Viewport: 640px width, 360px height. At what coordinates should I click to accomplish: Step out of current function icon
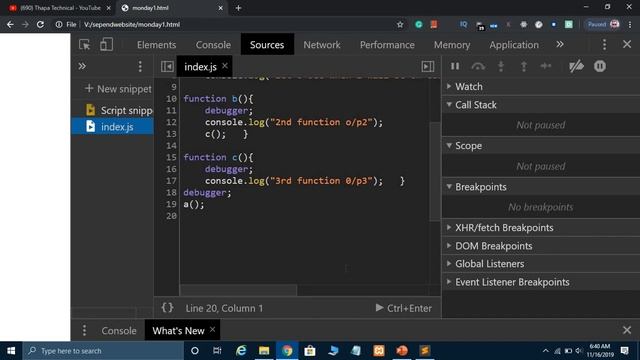coord(524,66)
